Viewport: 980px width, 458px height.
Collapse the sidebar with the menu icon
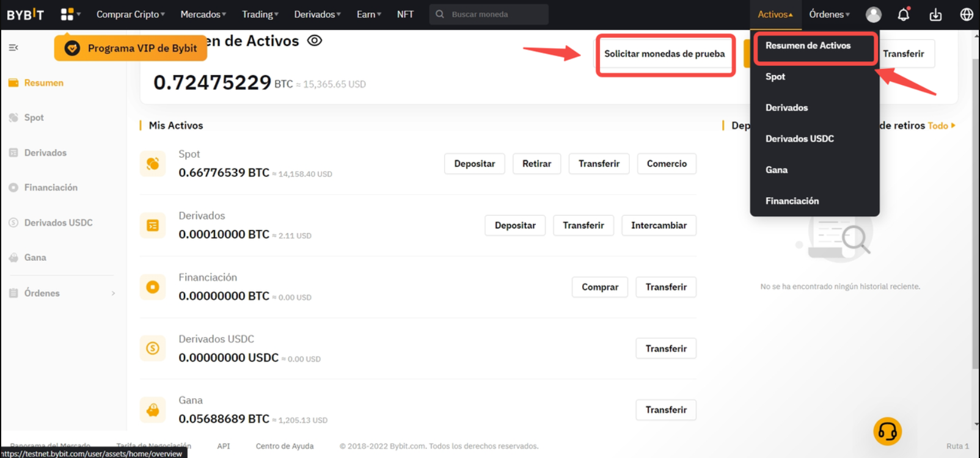(13, 48)
